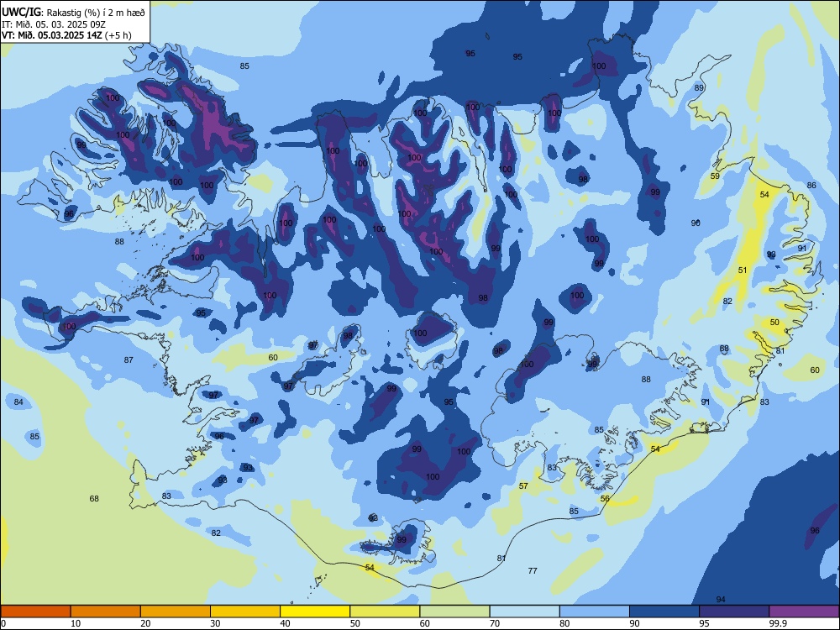Click the map humidity value '56'
The width and height of the screenshot is (840, 630).
pos(605,498)
